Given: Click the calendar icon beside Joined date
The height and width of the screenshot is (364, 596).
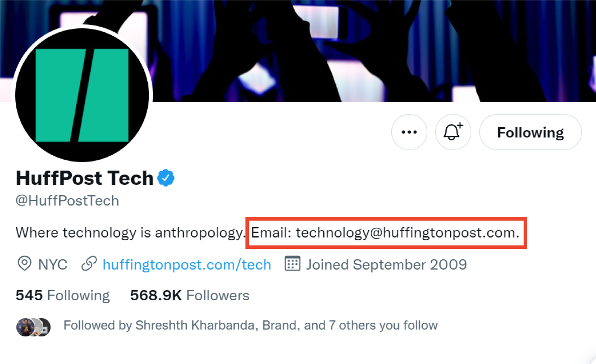Looking at the screenshot, I should point(292,264).
